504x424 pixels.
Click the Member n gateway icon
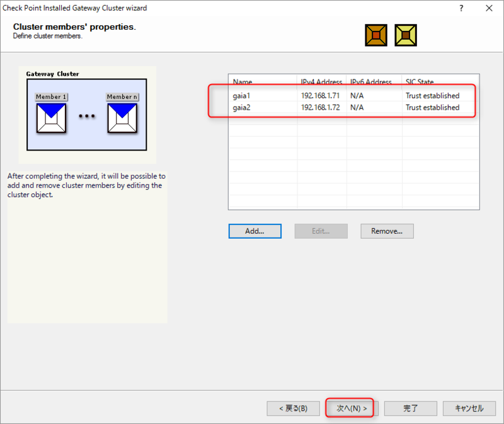point(122,118)
